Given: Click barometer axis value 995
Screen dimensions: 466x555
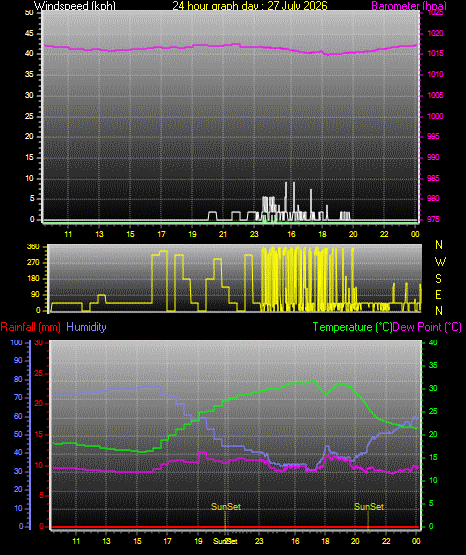Looking at the screenshot, I should (433, 136).
